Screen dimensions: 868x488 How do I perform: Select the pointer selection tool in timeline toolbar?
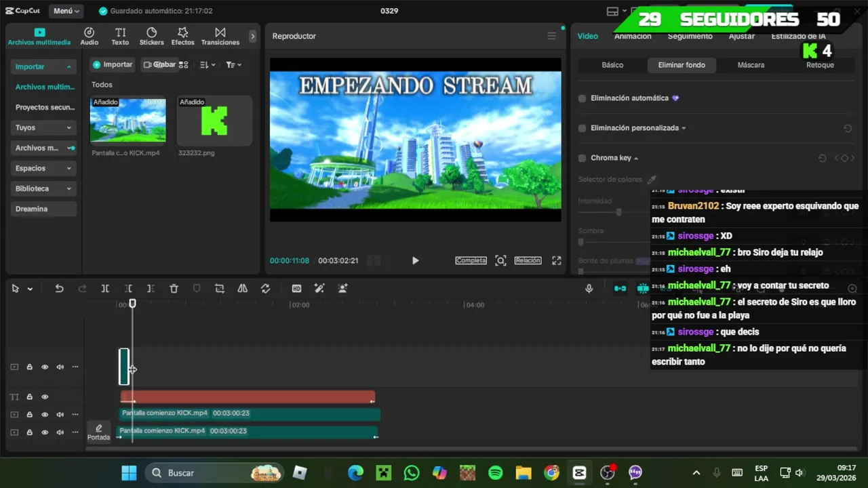[x=15, y=288]
